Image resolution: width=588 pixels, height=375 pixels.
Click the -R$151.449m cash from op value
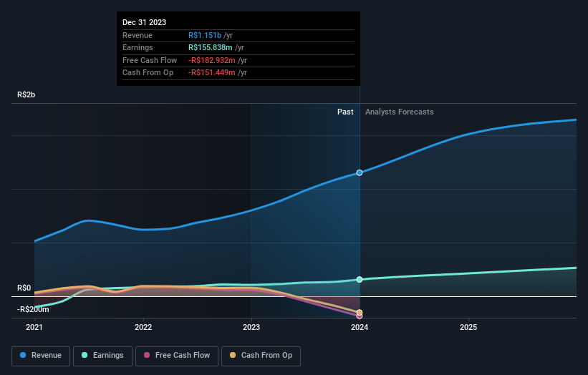tap(212, 73)
